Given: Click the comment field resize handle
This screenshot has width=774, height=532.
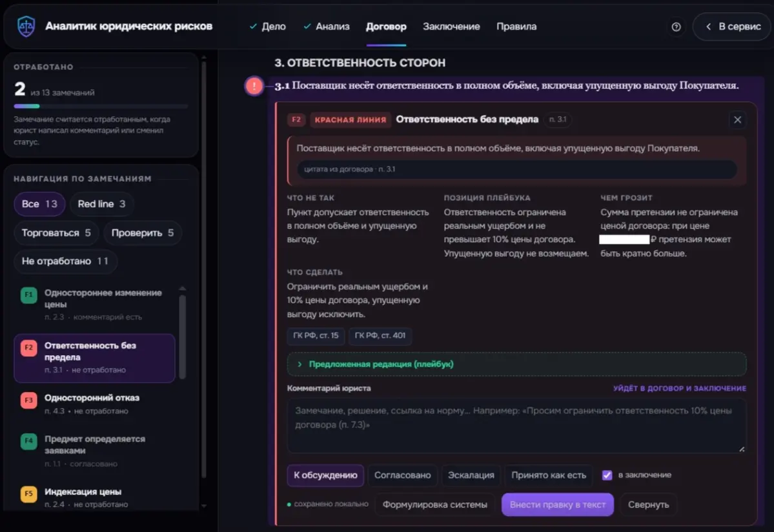Looking at the screenshot, I should pos(742,449).
